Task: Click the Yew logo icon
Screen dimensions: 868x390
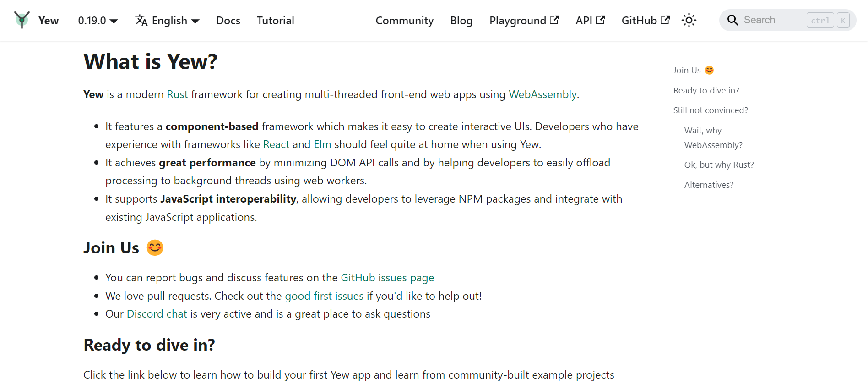Action: [22, 20]
